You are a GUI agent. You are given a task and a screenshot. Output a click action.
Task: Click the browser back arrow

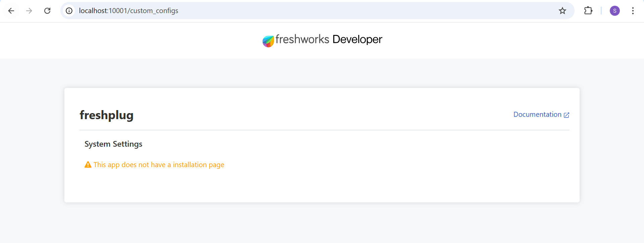point(11,11)
